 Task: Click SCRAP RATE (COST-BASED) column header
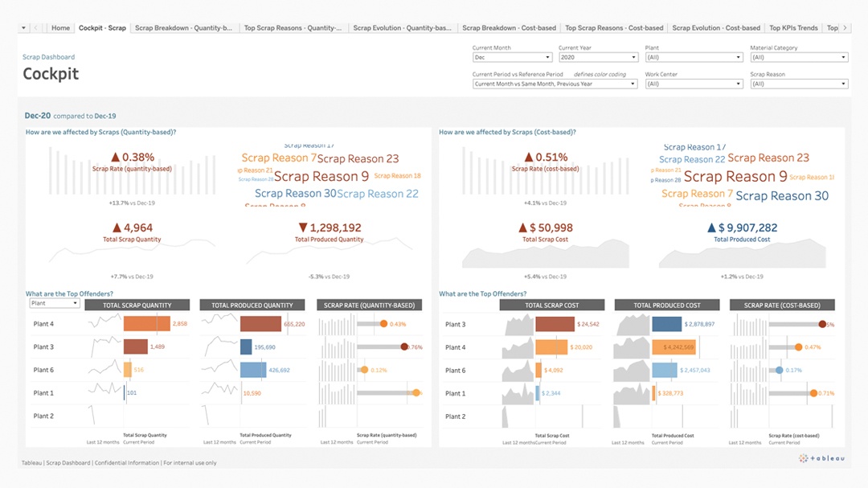pyautogui.click(x=782, y=306)
